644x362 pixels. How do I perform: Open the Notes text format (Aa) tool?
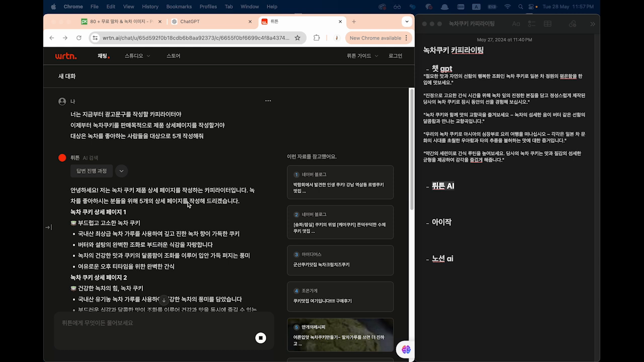(516, 24)
